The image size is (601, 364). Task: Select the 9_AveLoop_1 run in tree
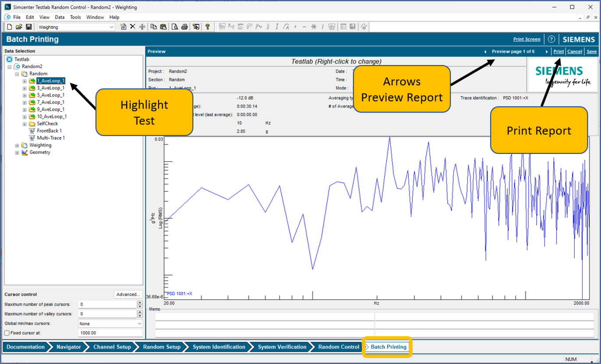click(50, 109)
